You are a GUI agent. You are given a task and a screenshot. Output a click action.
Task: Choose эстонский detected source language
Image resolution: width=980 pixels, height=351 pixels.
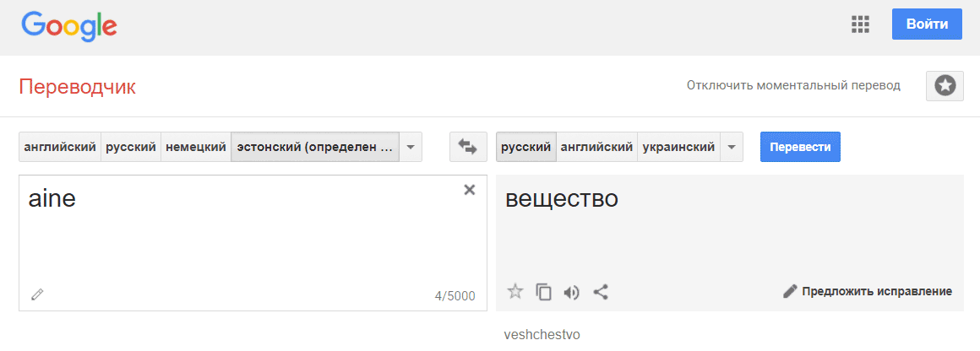pos(314,147)
